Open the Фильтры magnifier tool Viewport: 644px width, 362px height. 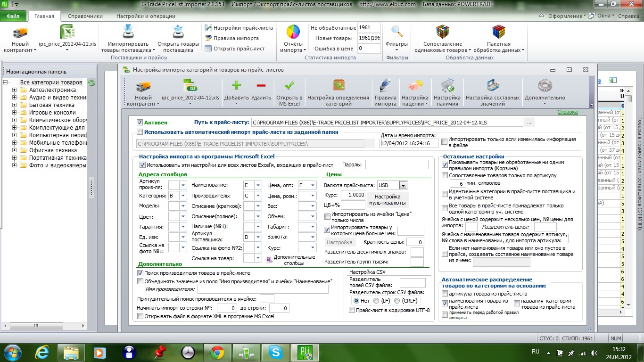[397, 39]
